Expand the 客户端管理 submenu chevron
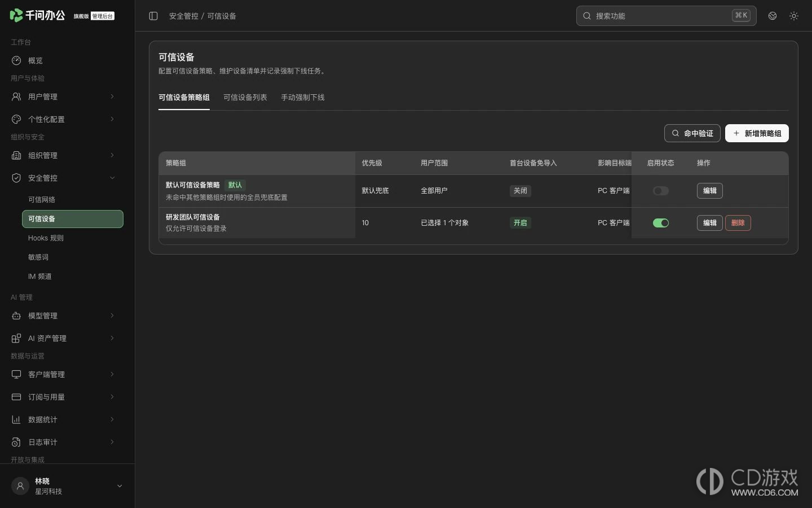The height and width of the screenshot is (508, 812). click(x=112, y=374)
